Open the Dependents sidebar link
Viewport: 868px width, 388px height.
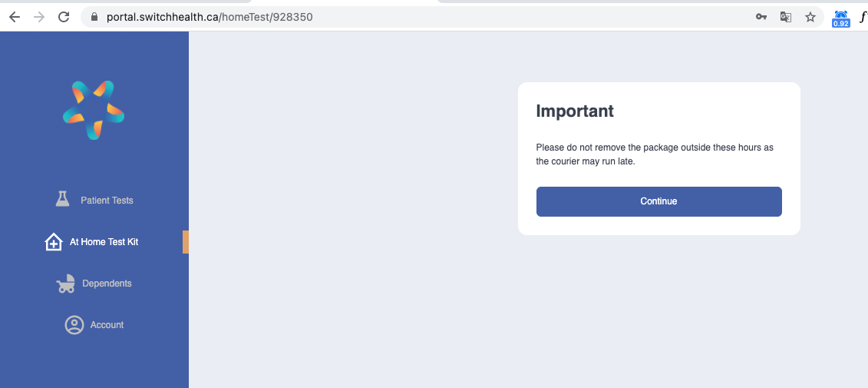pos(107,284)
